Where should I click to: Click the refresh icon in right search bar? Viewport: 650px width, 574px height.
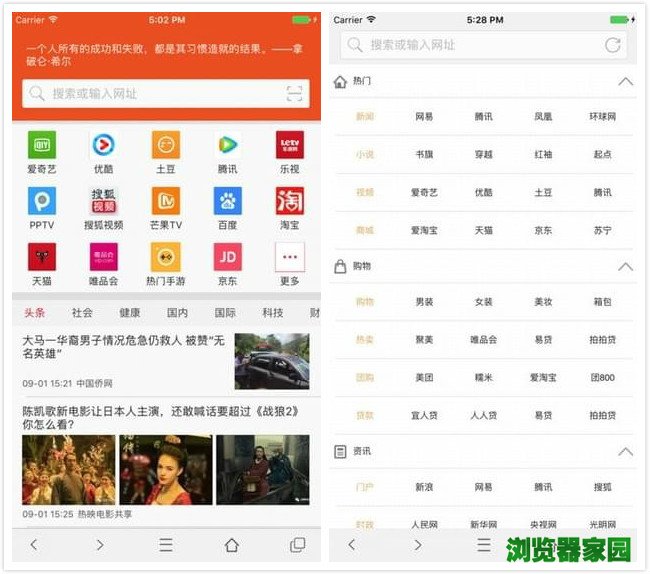[613, 45]
